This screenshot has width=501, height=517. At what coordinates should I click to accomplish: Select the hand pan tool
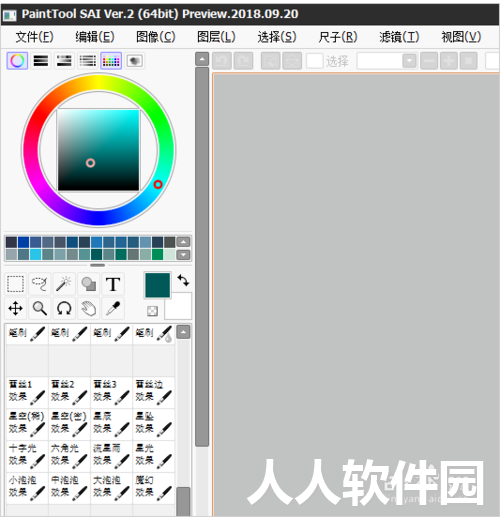pos(89,308)
